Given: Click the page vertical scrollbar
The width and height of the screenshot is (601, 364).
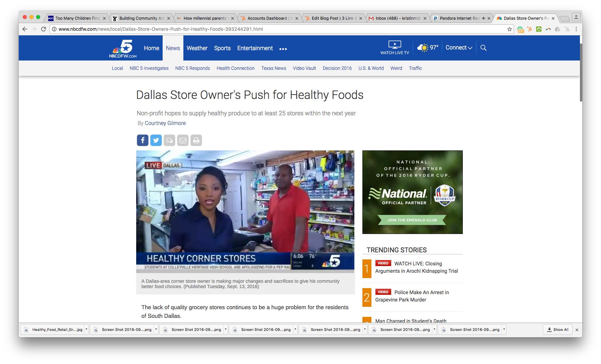Looking at the screenshot, I should coord(581,73).
